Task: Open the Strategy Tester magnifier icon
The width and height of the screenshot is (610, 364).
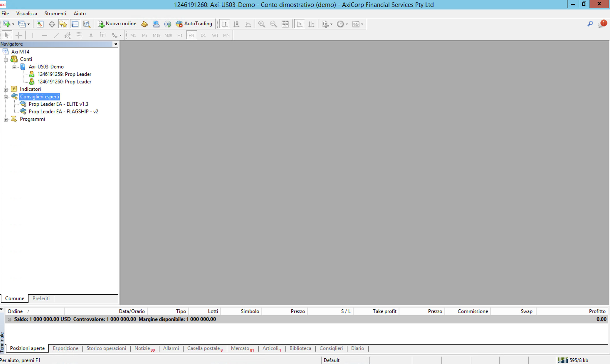Action: [87, 24]
